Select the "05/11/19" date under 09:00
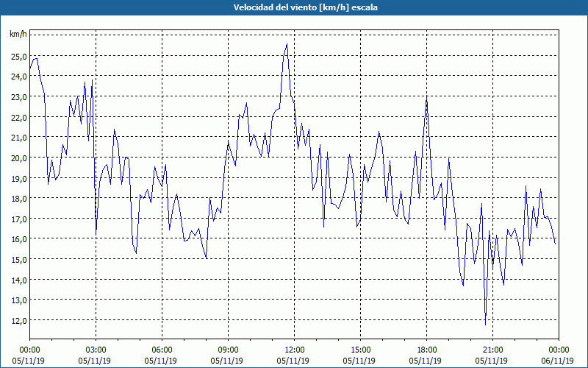Viewport: 588px width, 368px height. 226,361
